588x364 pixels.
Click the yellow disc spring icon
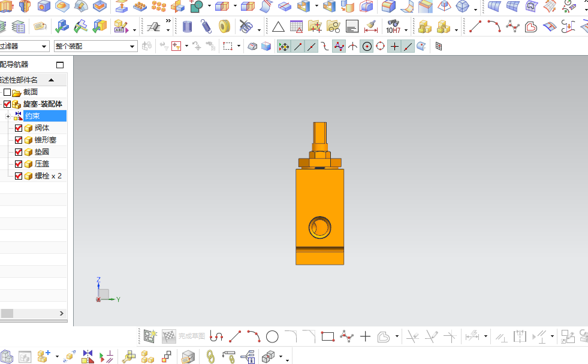click(x=224, y=26)
